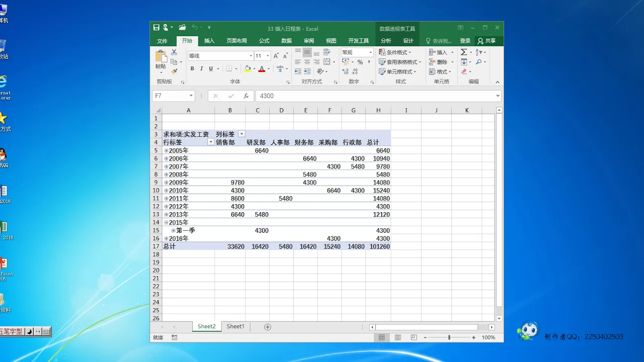
Task: Expand the 2016年 row group
Action: [167, 238]
